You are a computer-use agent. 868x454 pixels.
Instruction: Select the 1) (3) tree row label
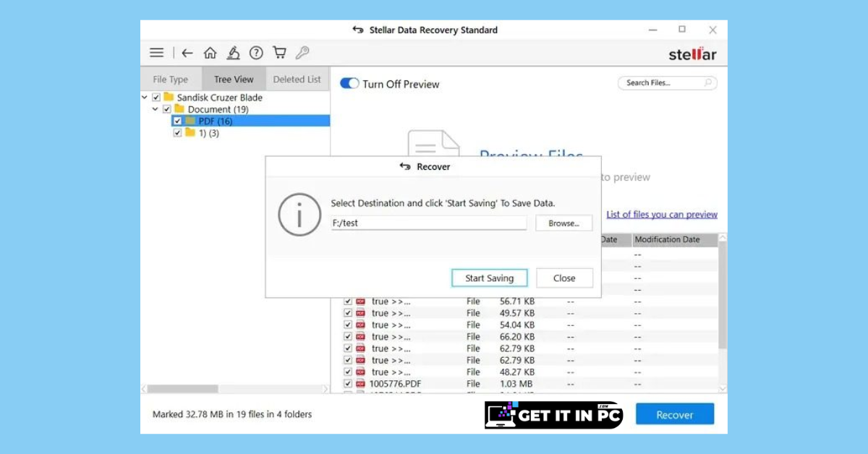click(x=209, y=133)
